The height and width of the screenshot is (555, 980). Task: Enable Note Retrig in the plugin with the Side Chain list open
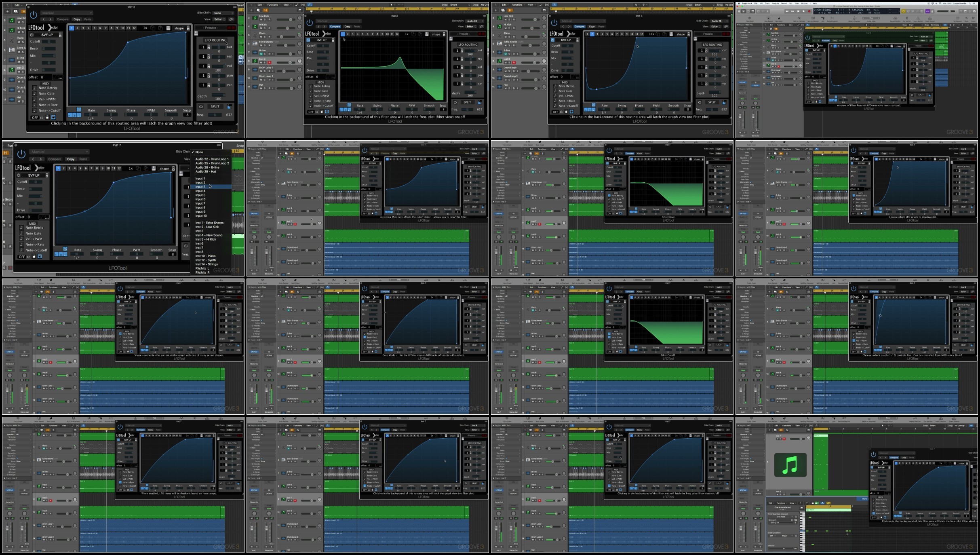point(22,228)
